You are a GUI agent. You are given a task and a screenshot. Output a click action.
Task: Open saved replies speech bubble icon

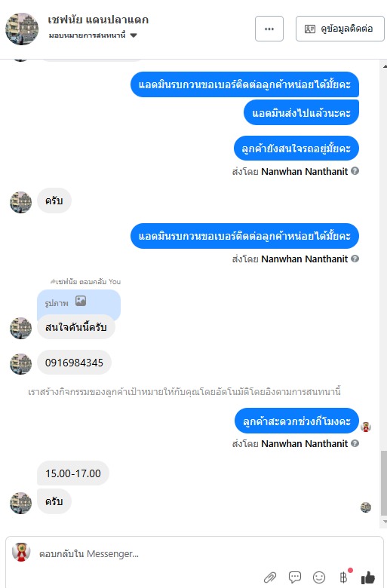295,577
